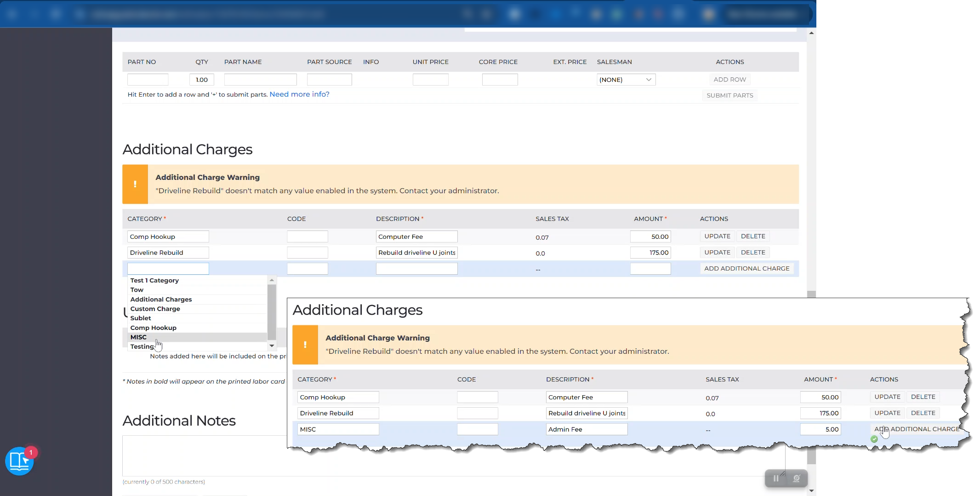Open the help guide book icon
980x496 pixels.
click(x=19, y=461)
